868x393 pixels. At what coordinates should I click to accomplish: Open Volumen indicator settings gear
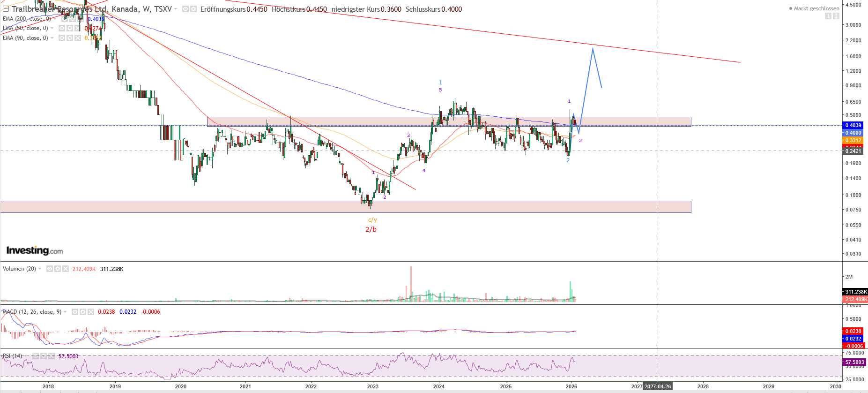coord(58,269)
